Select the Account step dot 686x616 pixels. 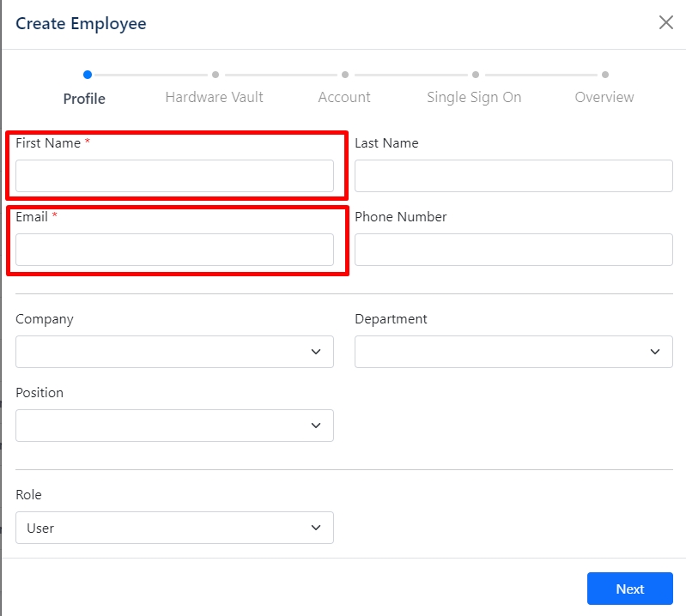(x=345, y=75)
